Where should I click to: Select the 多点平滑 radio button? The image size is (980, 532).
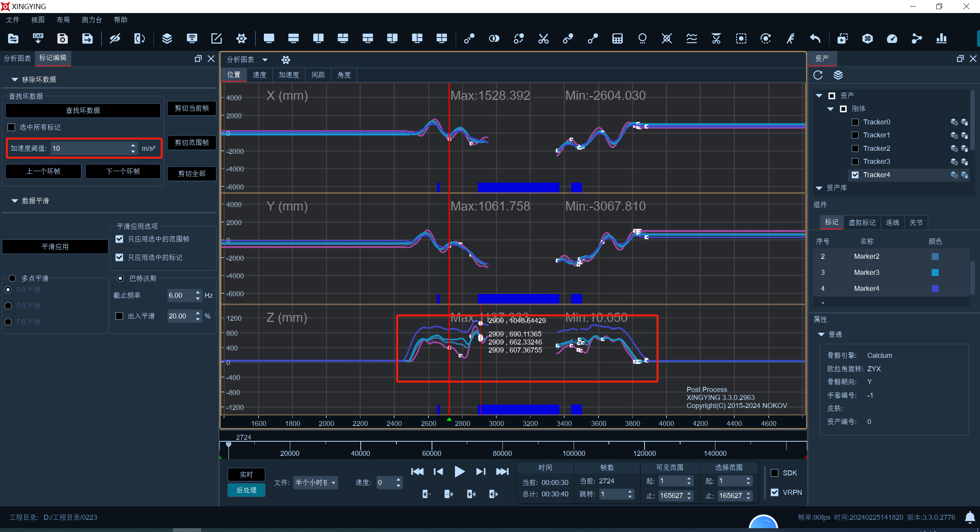pyautogui.click(x=12, y=278)
